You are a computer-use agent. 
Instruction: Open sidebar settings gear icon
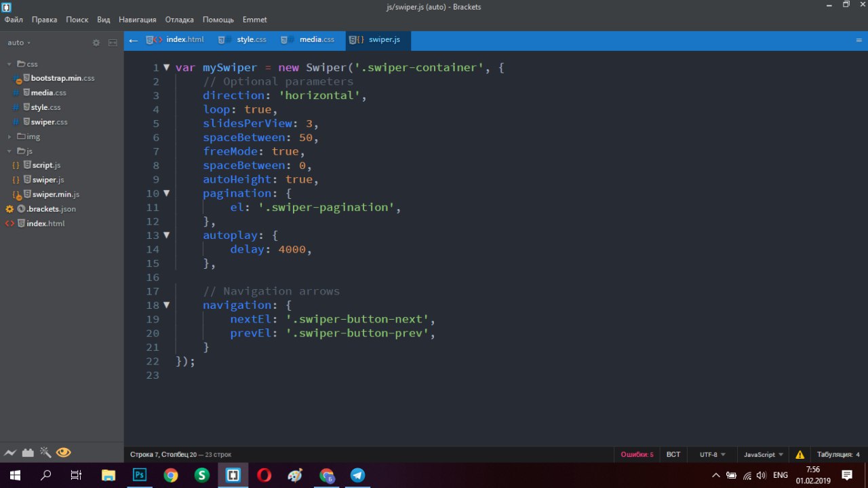coord(96,43)
